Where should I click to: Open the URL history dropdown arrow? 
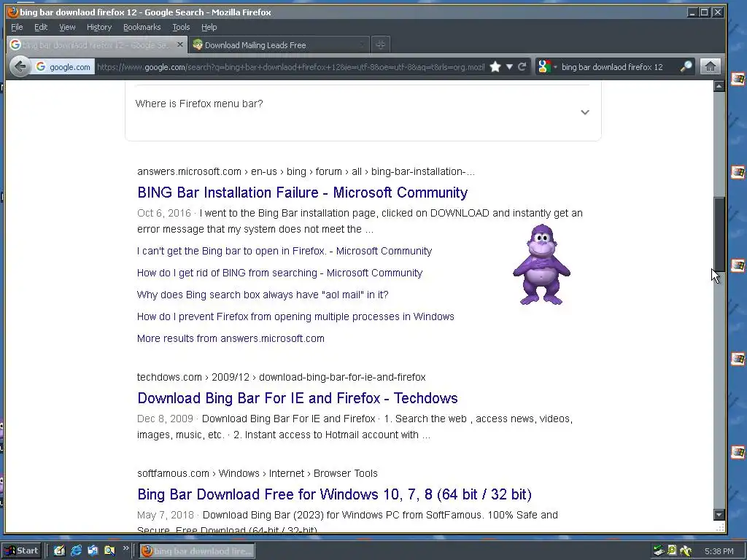tap(508, 67)
